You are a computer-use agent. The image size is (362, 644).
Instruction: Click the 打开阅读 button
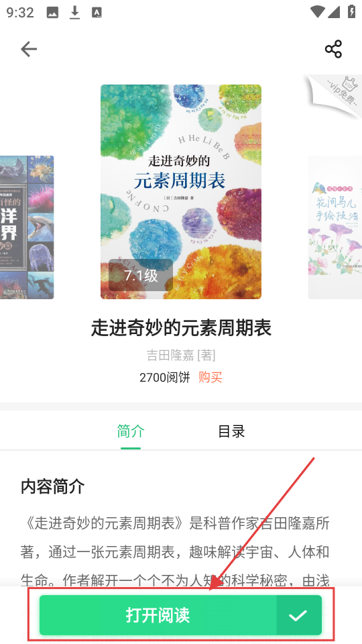coord(158,615)
